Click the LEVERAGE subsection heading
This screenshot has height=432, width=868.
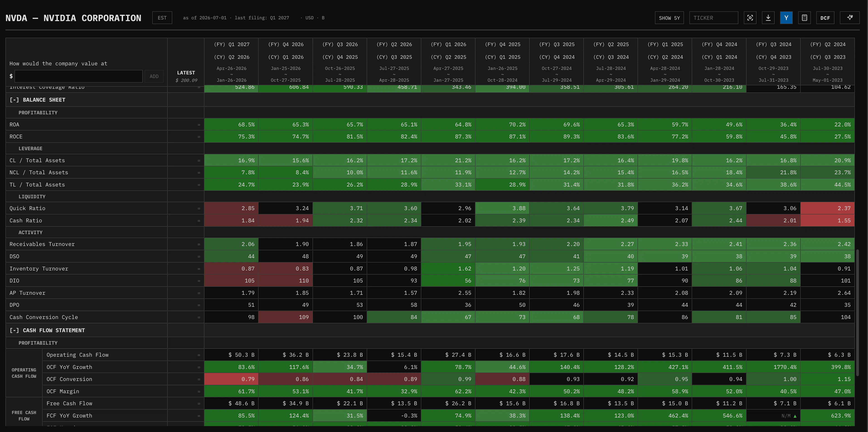30,148
